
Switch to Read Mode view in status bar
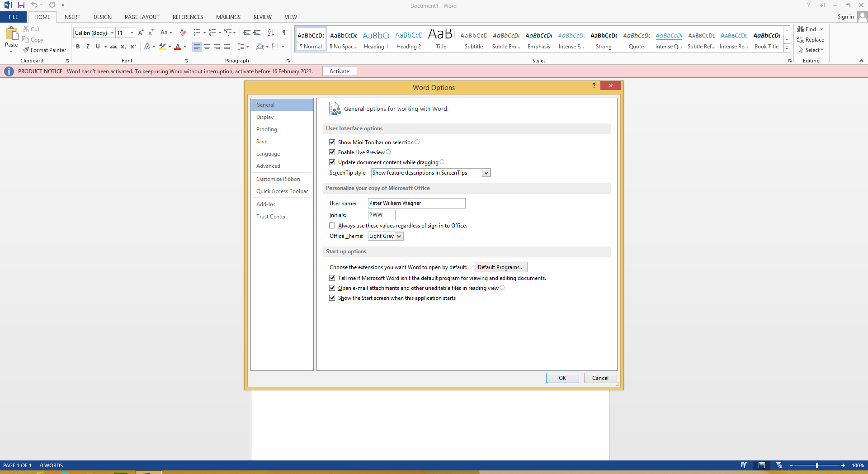[x=744, y=465]
